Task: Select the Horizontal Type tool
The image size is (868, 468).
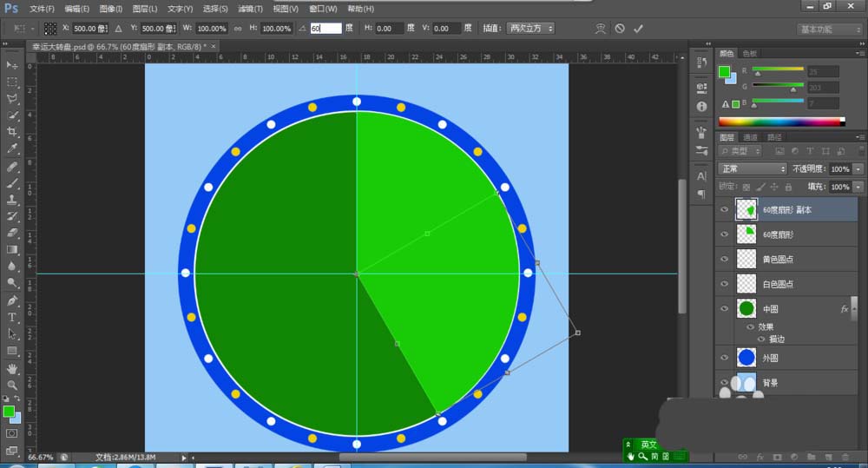Action: 11,317
